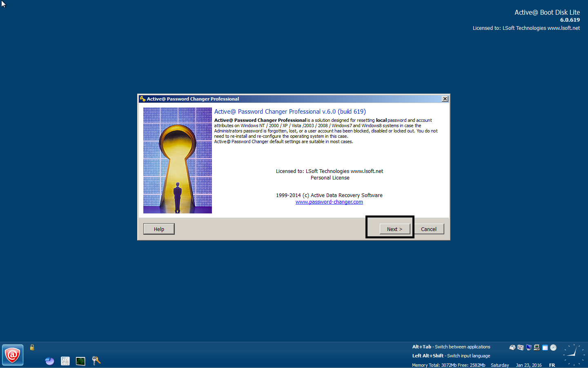Click the FR input language indicator

pos(552,365)
